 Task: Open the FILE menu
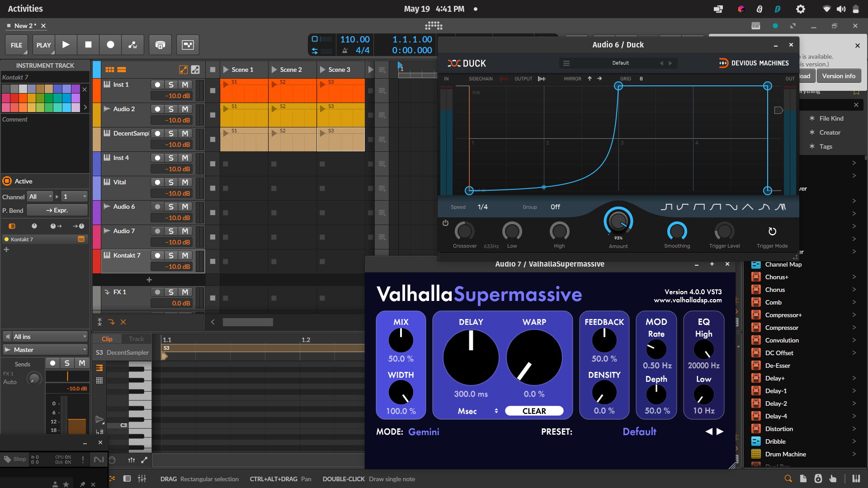pos(17,45)
